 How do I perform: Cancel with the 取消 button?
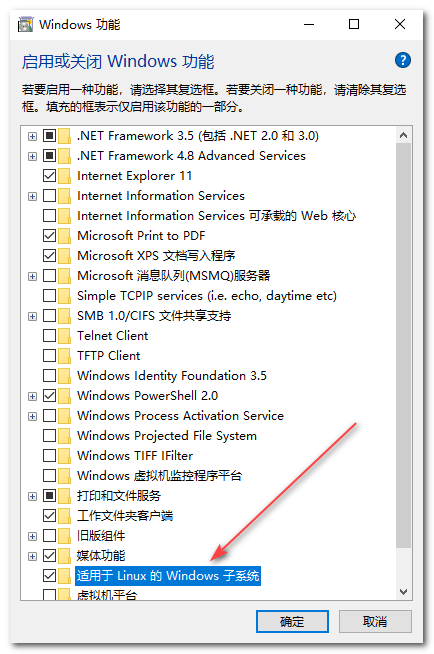(375, 621)
